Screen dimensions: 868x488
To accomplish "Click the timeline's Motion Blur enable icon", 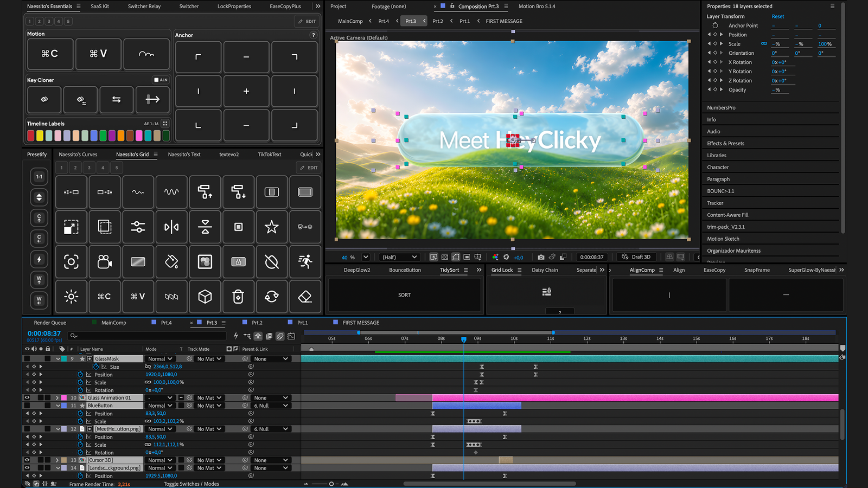I will click(280, 336).
